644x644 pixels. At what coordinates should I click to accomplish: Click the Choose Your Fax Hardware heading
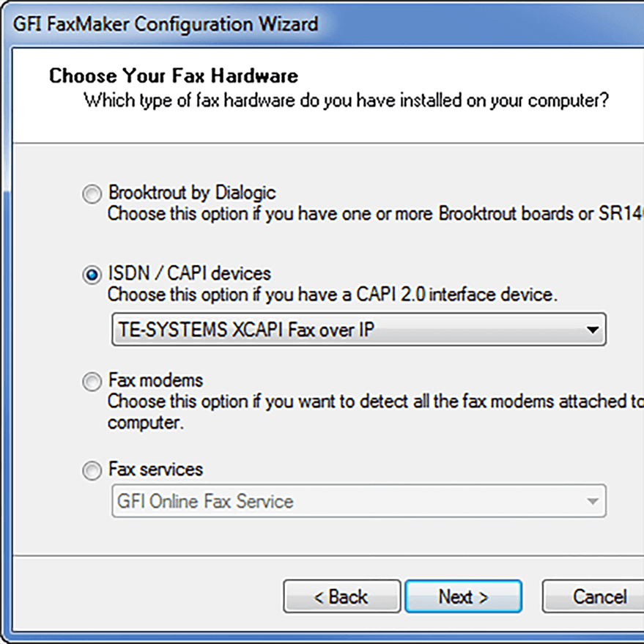click(173, 75)
